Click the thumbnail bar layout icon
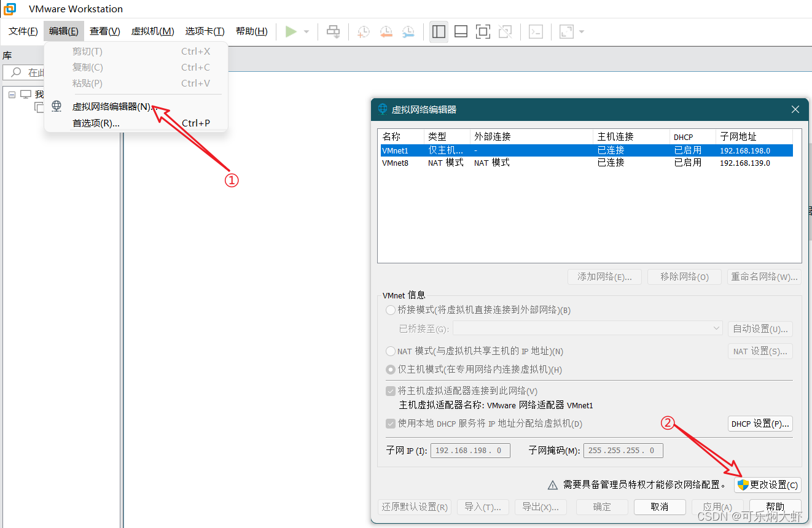 461,31
